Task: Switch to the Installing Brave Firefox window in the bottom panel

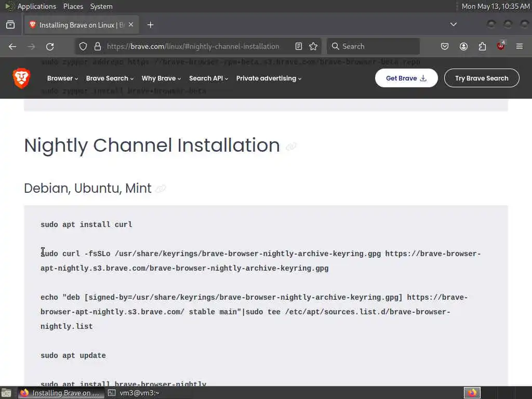Action: pyautogui.click(x=61, y=393)
